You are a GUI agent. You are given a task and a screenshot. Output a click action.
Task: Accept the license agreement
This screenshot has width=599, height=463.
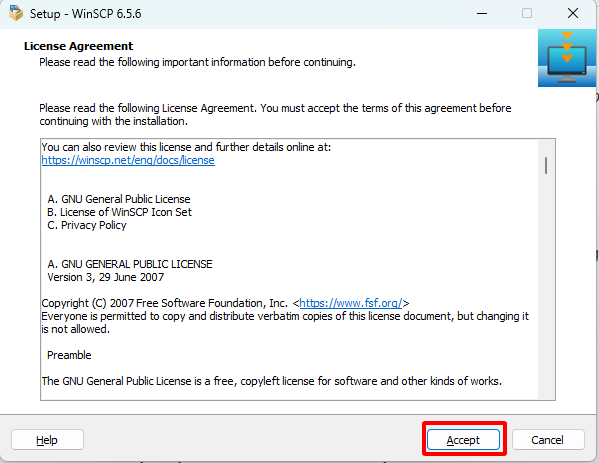463,440
